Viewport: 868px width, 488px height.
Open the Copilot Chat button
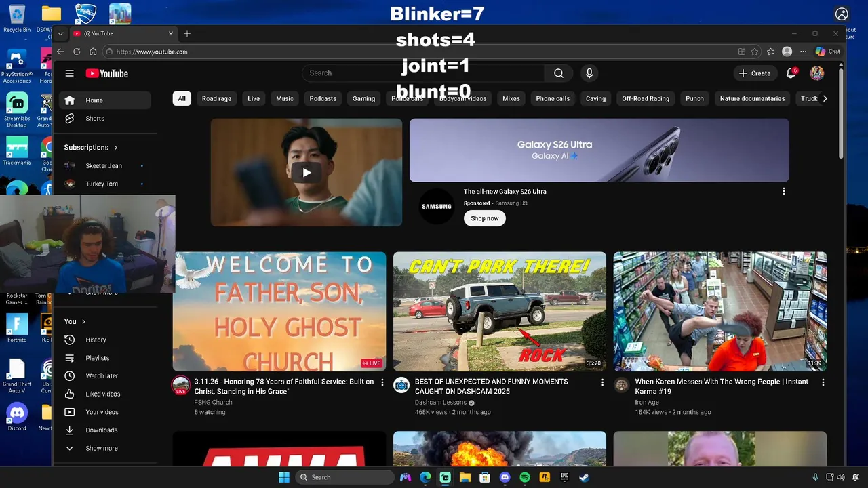828,52
